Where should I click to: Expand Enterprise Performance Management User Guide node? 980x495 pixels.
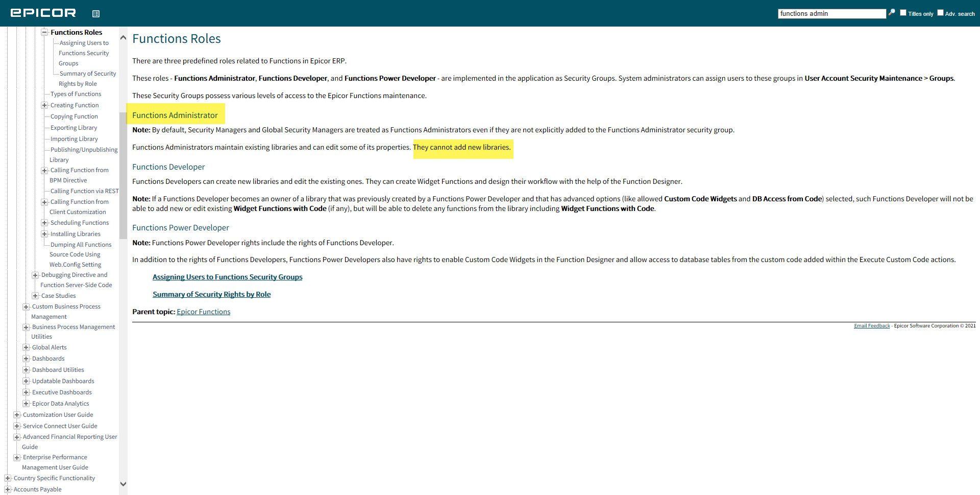point(17,458)
